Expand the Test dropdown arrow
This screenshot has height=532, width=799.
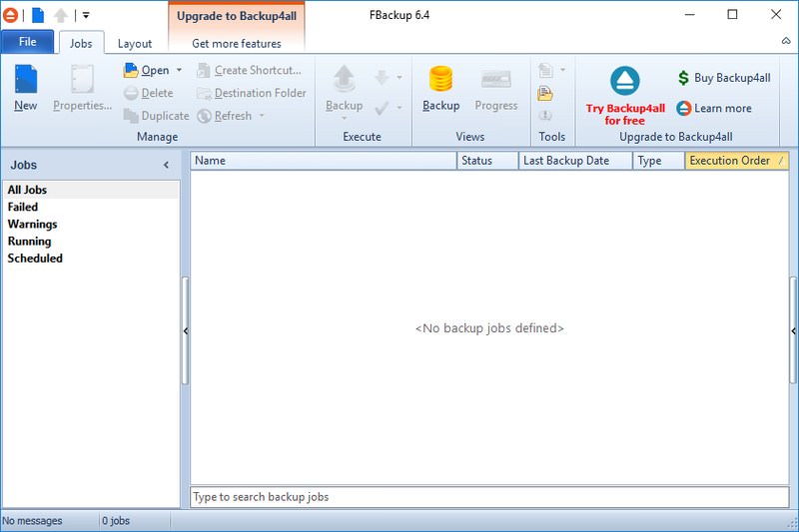pyautogui.click(x=399, y=108)
